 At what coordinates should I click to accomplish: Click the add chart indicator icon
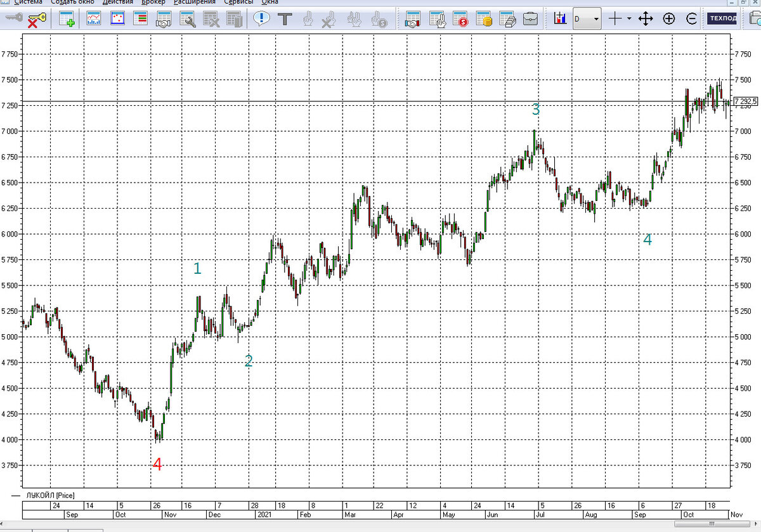point(560,19)
